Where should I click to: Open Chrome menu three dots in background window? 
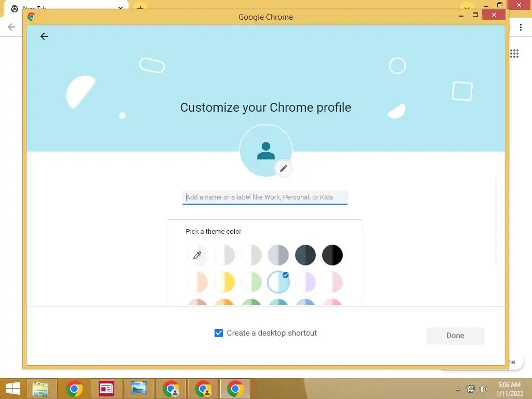(521, 27)
